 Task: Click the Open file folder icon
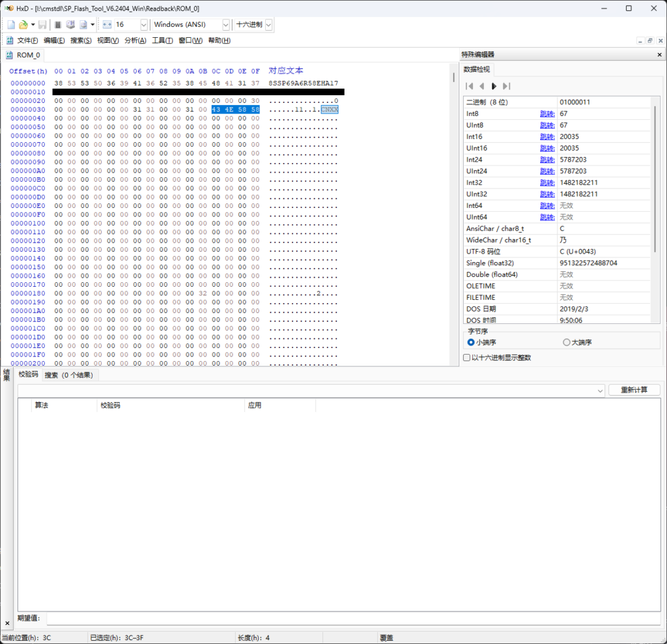point(23,25)
